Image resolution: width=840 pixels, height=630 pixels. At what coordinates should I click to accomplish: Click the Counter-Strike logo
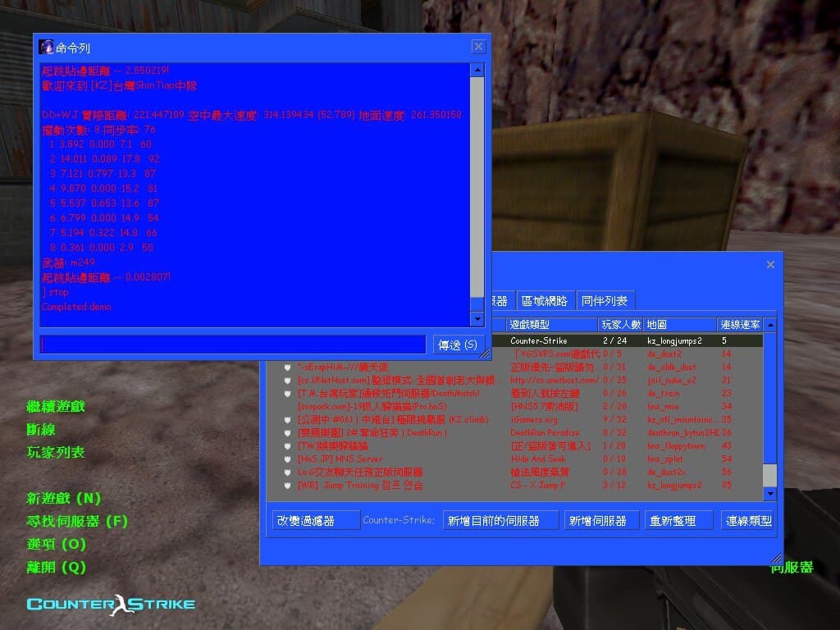click(111, 605)
